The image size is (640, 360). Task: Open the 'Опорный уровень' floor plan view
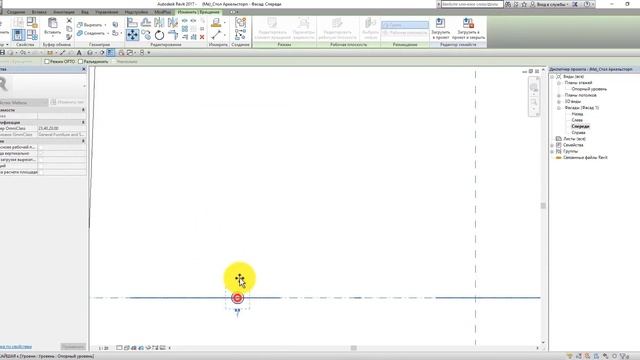click(x=589, y=89)
